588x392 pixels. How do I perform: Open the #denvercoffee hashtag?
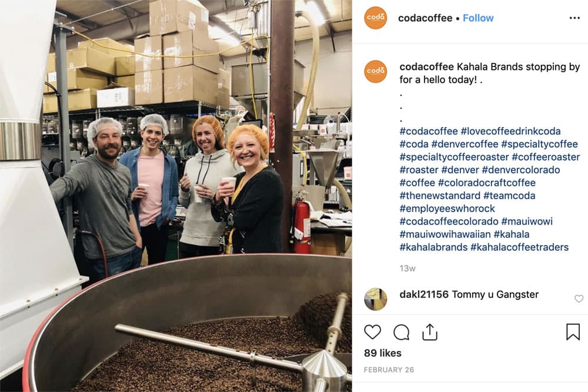pos(465,144)
